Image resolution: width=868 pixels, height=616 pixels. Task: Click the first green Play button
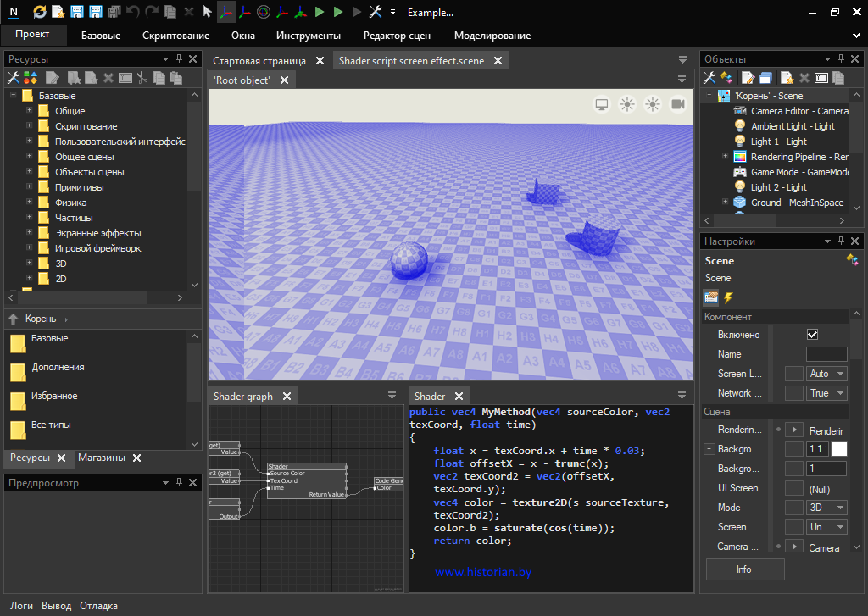[320, 12]
